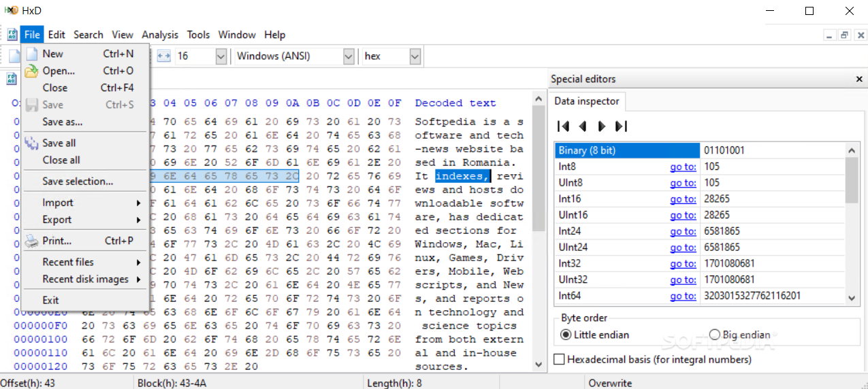The image size is (868, 389).
Task: Expand the Recent disk images submenu
Action: pyautogui.click(x=85, y=279)
